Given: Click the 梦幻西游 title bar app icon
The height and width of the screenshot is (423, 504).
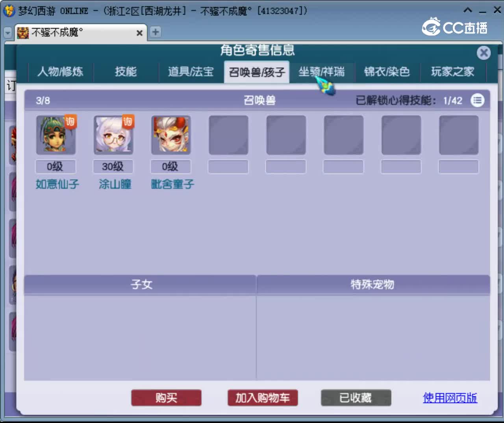Looking at the screenshot, I should click(9, 11).
